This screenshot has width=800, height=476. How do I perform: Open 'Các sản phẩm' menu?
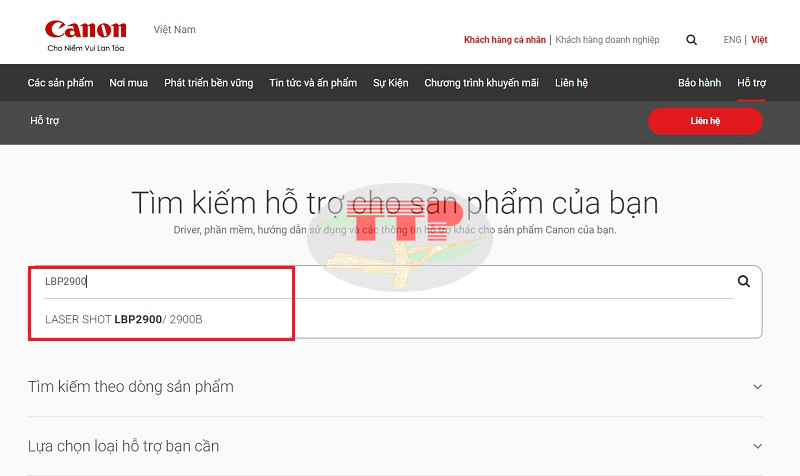(60, 83)
